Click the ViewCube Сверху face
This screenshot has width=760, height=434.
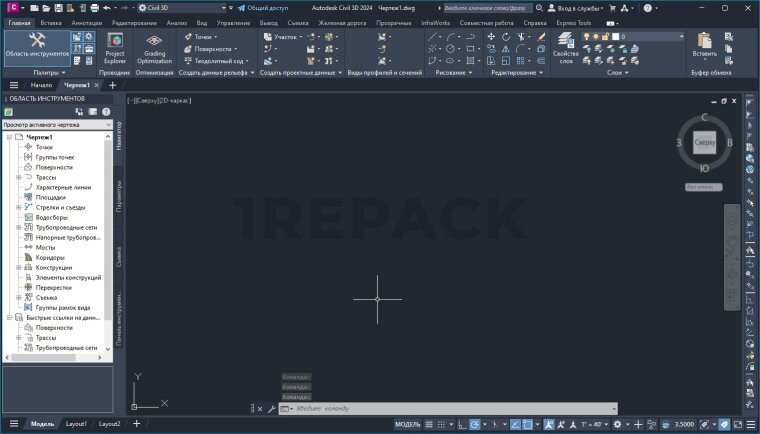(x=705, y=143)
